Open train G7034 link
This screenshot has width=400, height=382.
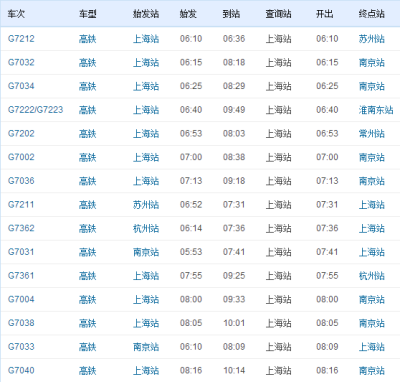[21, 86]
